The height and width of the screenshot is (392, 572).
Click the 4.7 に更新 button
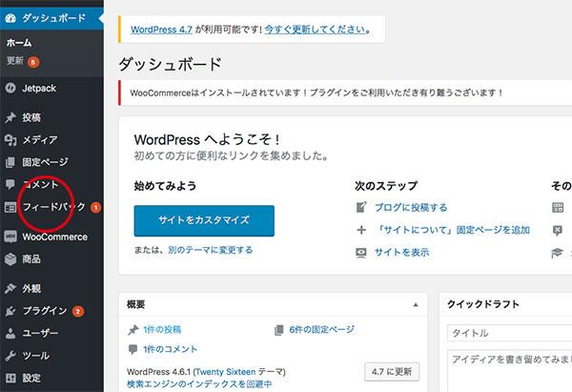(x=392, y=372)
